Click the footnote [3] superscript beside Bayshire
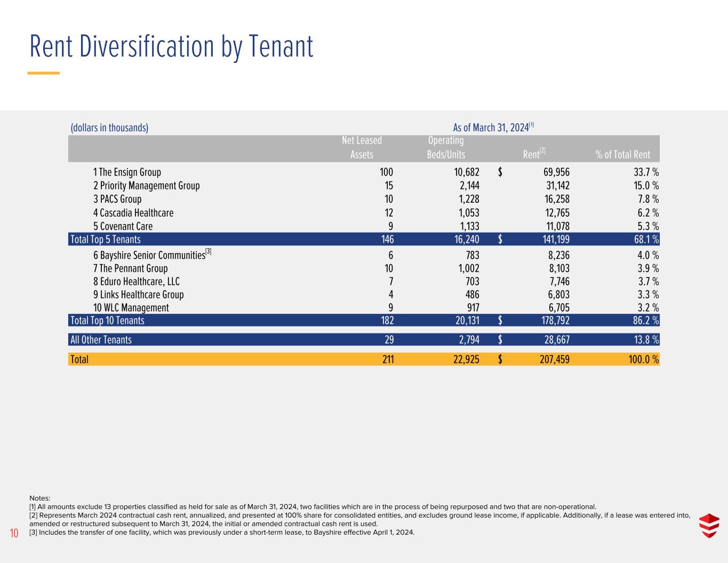728x563 pixels. [209, 251]
